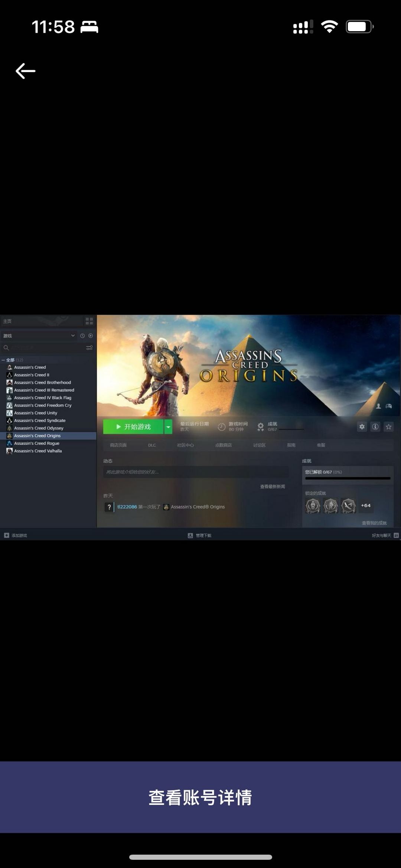Tap the back arrow at top left

click(25, 71)
